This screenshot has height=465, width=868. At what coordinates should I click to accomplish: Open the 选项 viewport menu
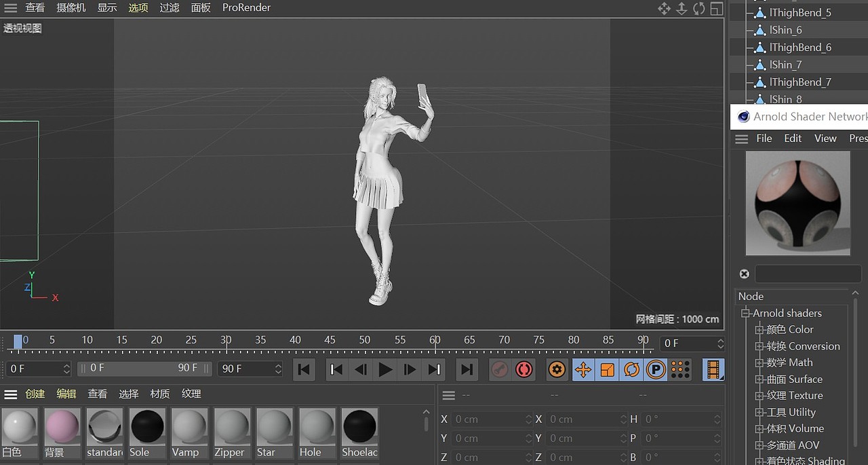[138, 7]
